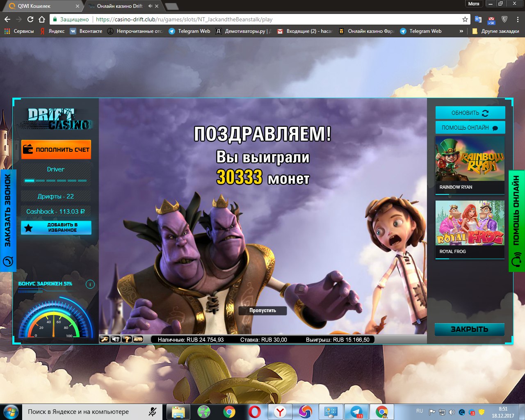Reload the page in browser

(x=30, y=19)
